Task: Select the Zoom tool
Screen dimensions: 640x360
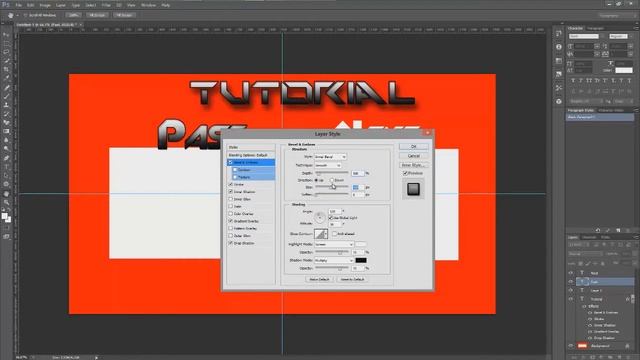Action: pyautogui.click(x=6, y=202)
